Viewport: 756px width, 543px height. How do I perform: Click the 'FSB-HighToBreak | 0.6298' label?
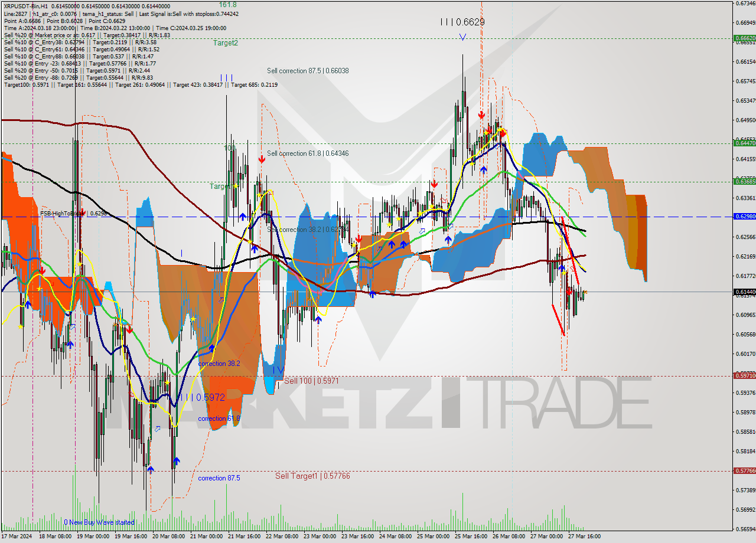(x=73, y=213)
